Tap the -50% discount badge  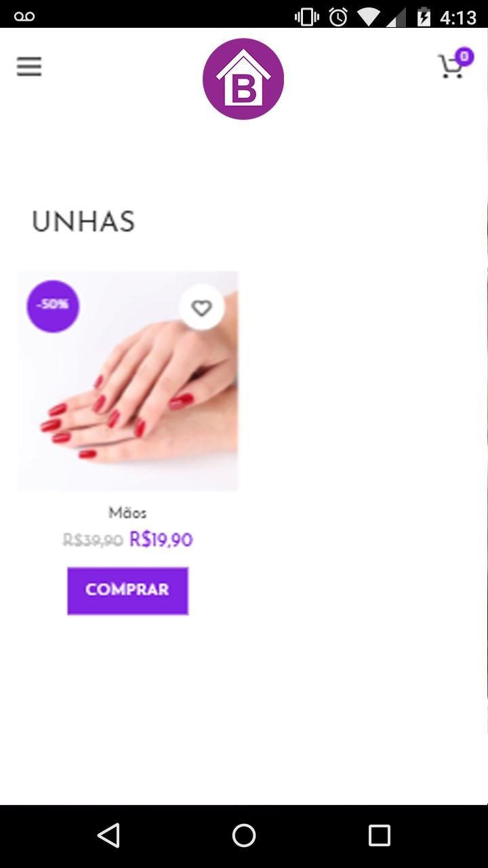[x=53, y=306]
